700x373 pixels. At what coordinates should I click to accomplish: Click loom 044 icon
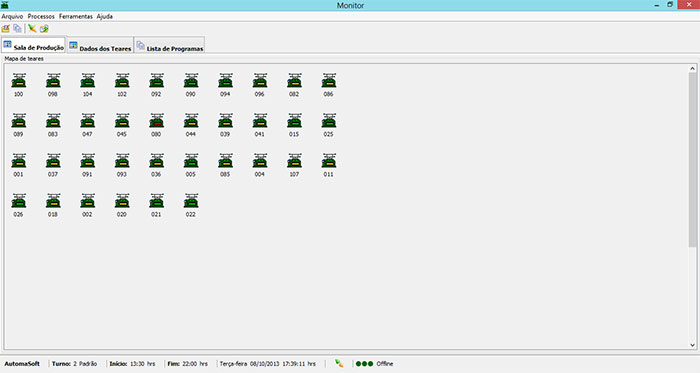[191, 121]
